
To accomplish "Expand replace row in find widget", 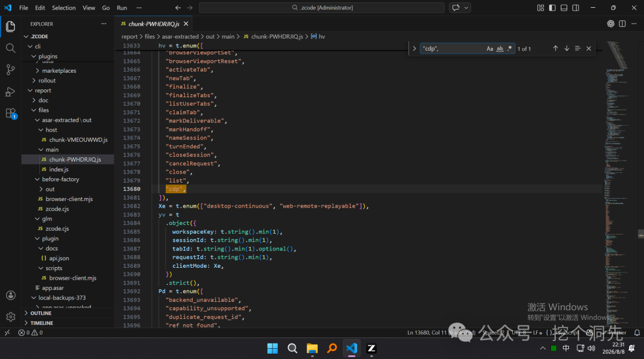I will (414, 48).
